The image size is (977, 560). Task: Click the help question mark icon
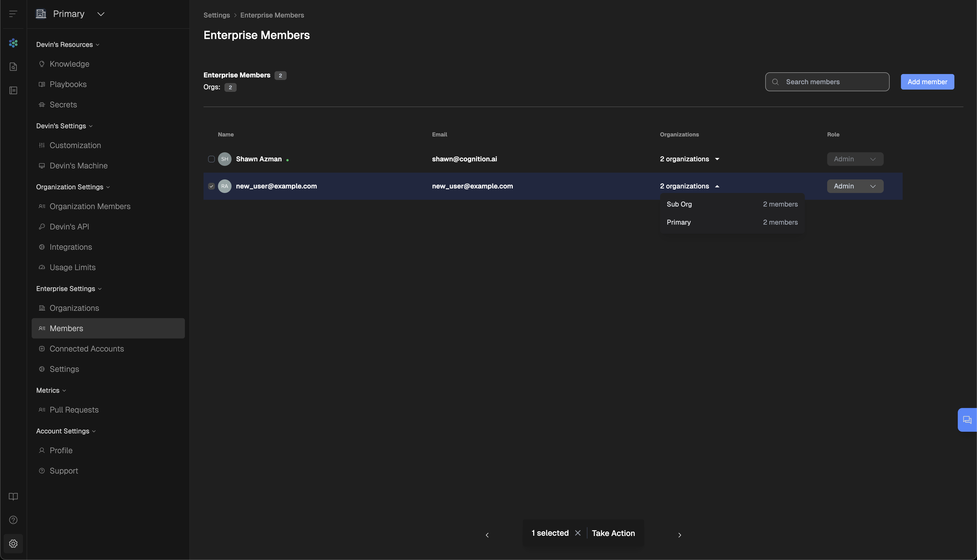(x=13, y=520)
